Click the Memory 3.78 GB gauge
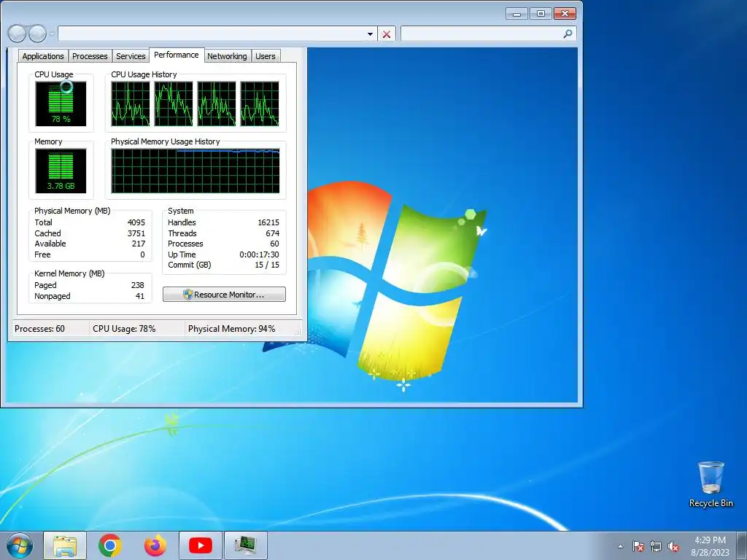This screenshot has height=560, width=747. [x=61, y=171]
